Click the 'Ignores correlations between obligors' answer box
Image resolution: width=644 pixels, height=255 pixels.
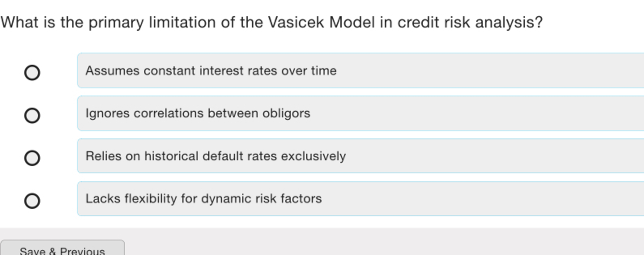pyautogui.click(x=360, y=113)
